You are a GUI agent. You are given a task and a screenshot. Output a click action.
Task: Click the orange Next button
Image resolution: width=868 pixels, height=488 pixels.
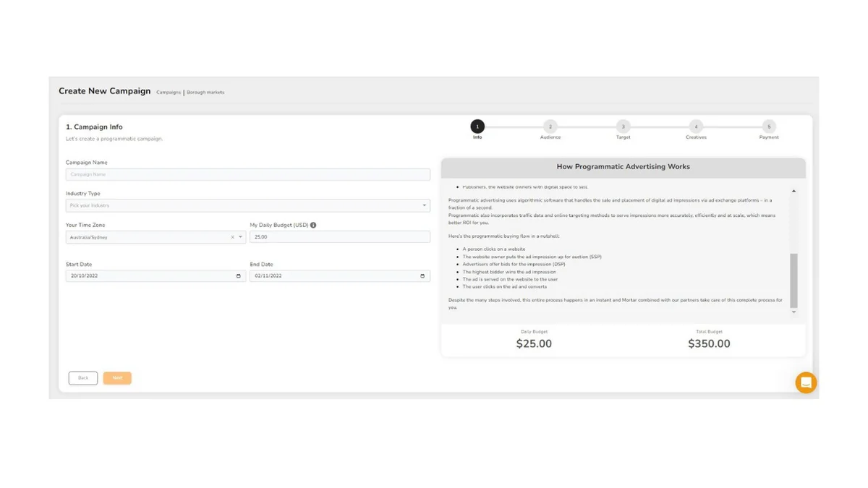click(x=117, y=378)
